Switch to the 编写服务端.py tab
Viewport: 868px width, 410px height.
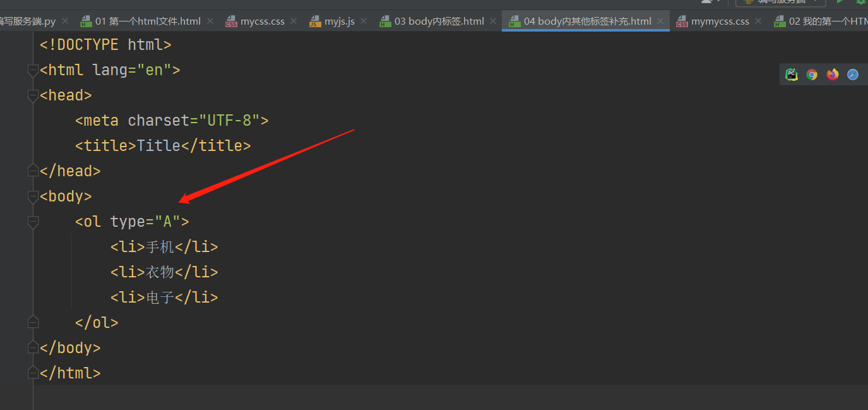click(x=27, y=21)
